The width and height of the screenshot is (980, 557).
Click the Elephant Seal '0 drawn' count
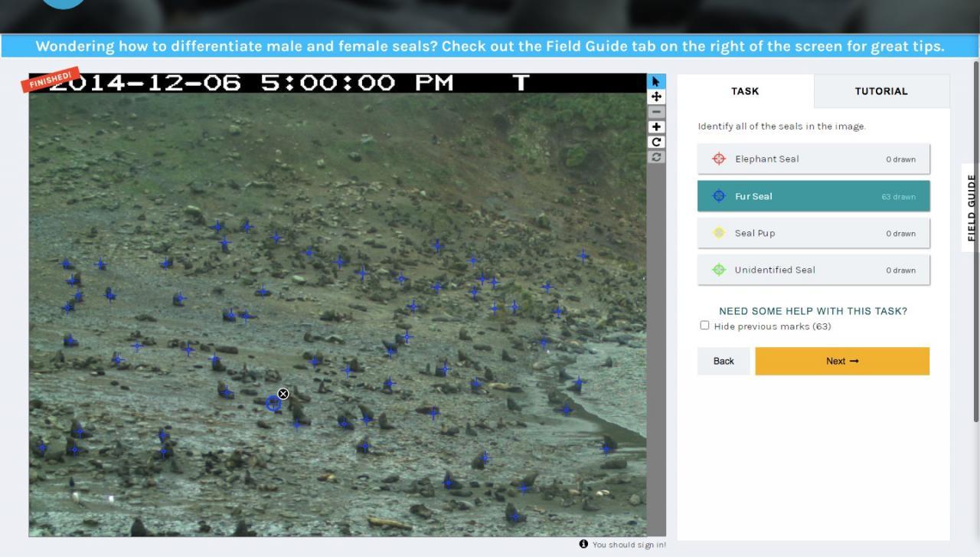coord(901,159)
